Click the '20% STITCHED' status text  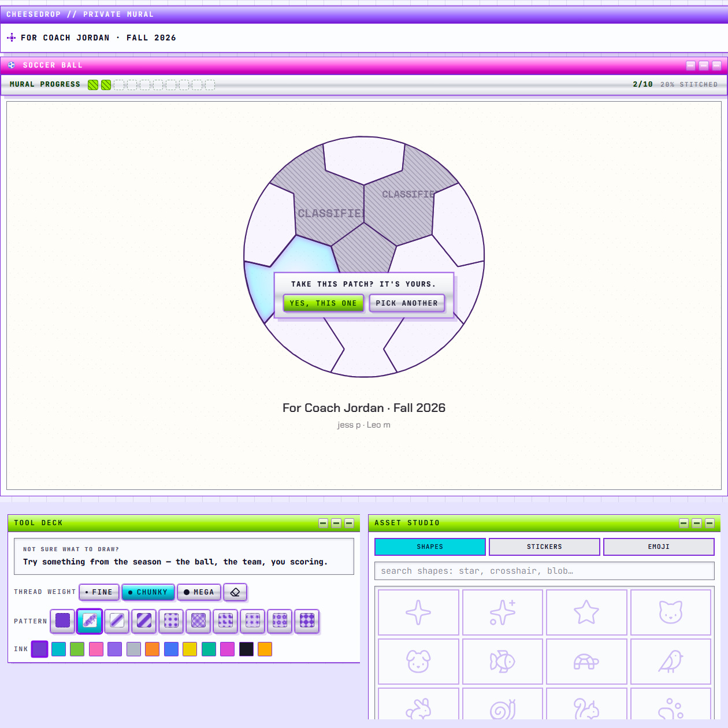(x=689, y=84)
